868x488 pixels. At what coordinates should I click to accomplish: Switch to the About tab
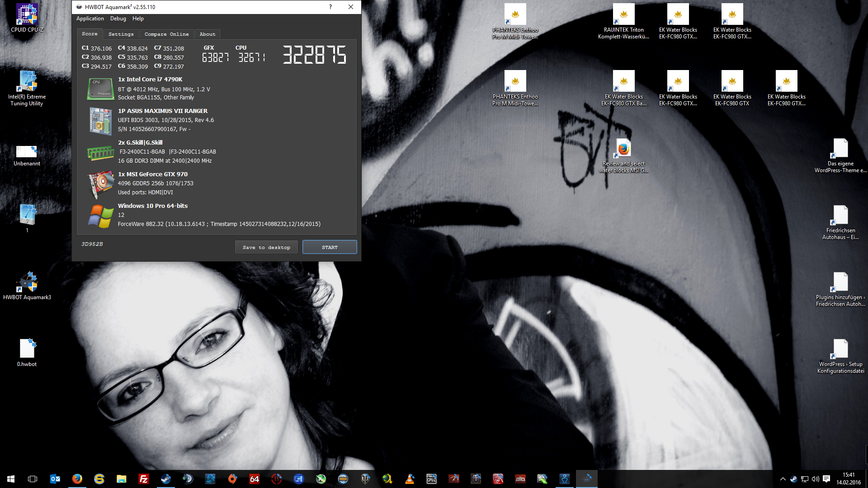(x=208, y=34)
